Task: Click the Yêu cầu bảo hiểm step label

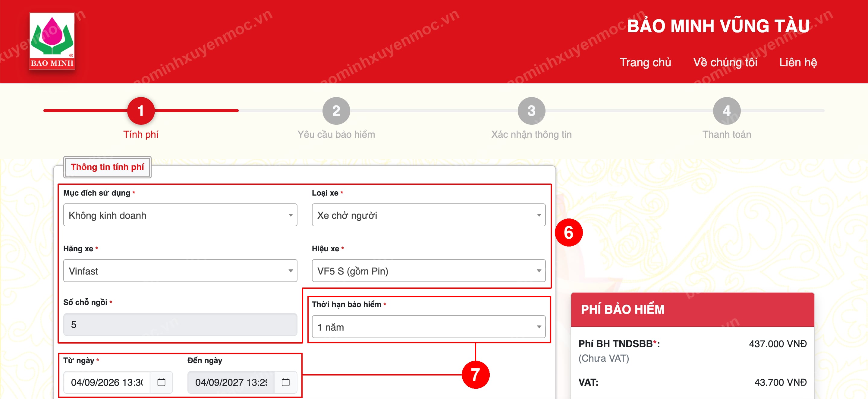Action: (336, 134)
